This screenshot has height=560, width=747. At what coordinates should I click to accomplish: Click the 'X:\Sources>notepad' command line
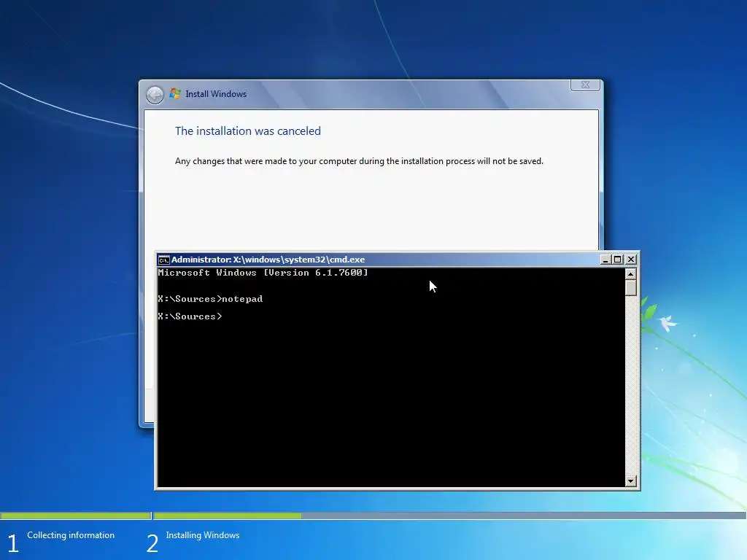[x=210, y=299]
